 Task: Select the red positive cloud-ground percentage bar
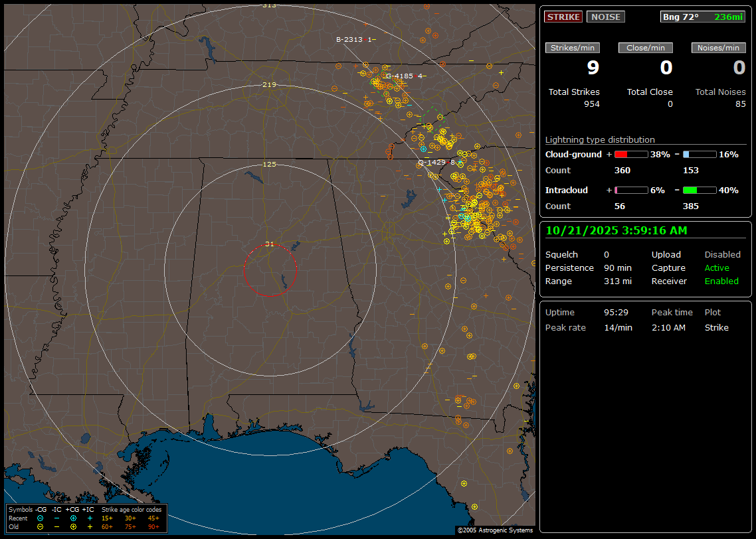[630, 155]
